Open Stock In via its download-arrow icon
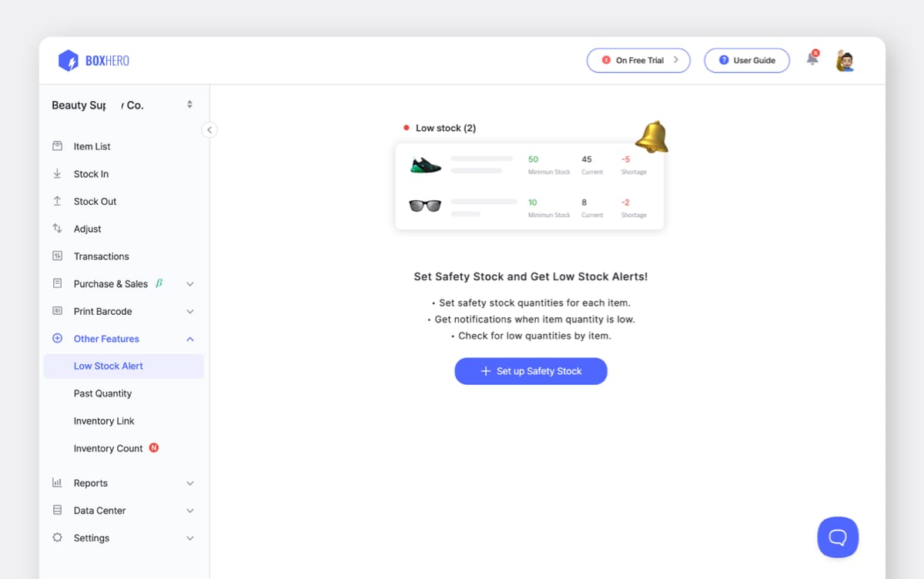The image size is (924, 579). click(x=57, y=173)
